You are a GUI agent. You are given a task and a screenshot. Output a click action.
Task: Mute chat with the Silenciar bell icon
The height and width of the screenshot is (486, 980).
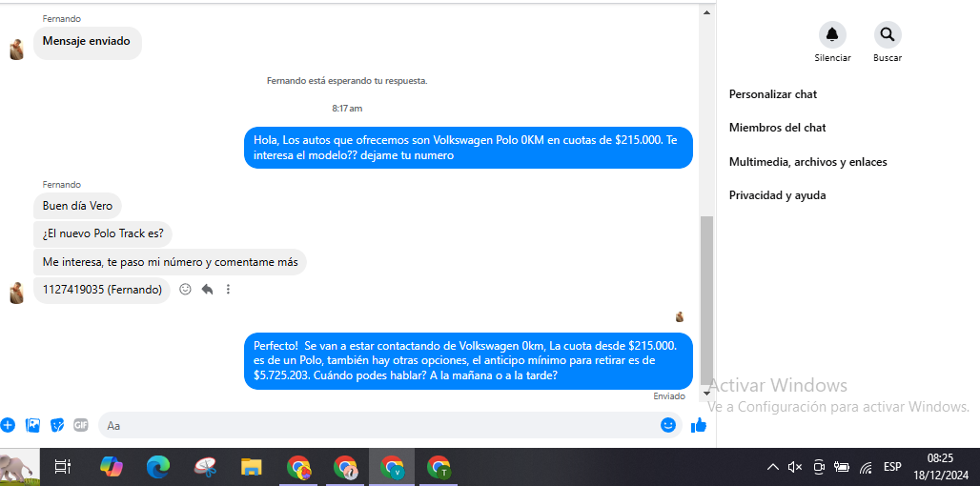(832, 35)
